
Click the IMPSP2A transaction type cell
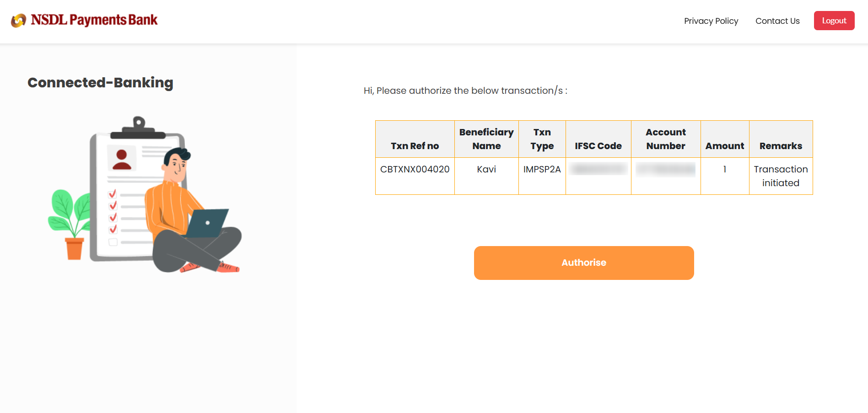pos(542,170)
